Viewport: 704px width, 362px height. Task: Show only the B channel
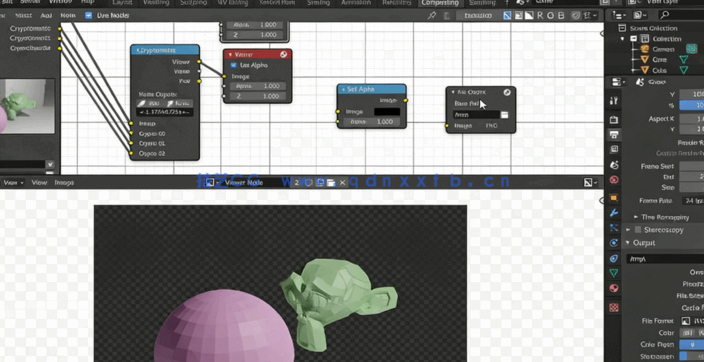click(561, 16)
